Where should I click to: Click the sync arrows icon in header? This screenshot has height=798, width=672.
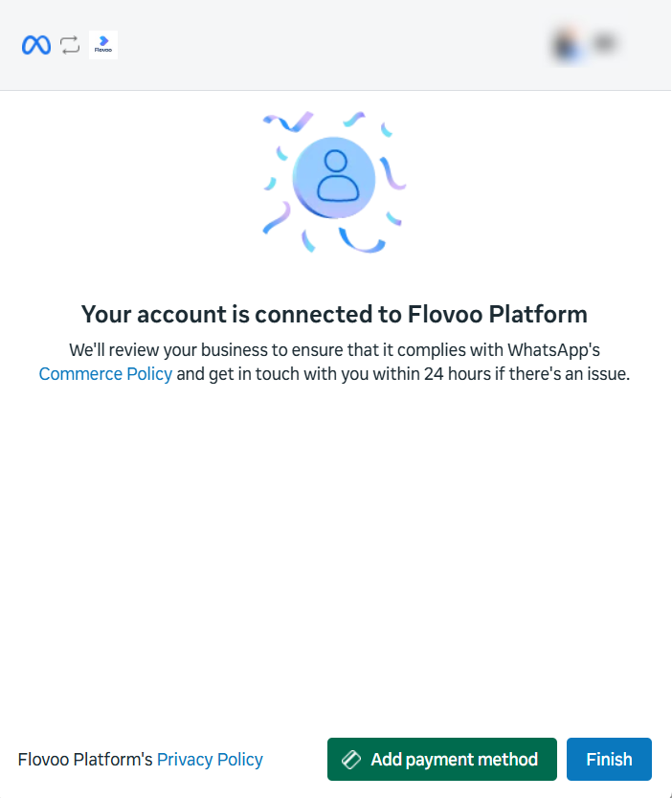point(70,45)
